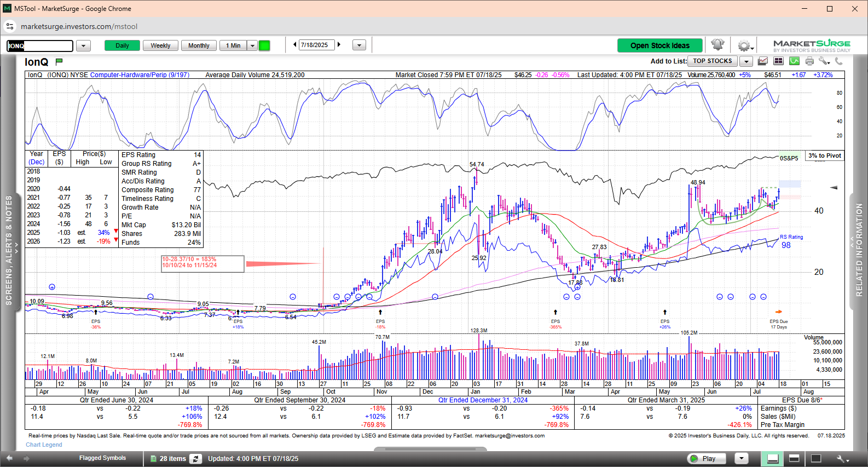Viewport: 868px width, 467px height.
Task: Click the Flagged Symbols label
Action: click(x=102, y=458)
